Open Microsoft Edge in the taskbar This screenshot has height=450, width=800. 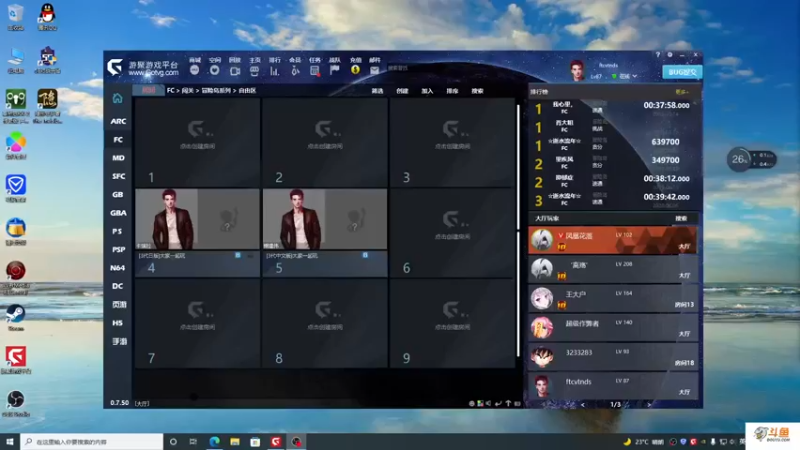[x=214, y=441]
